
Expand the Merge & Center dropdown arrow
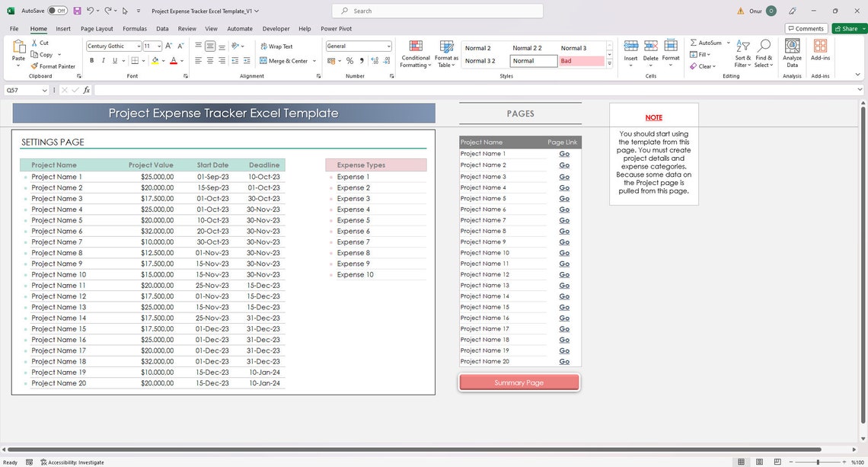(x=314, y=61)
